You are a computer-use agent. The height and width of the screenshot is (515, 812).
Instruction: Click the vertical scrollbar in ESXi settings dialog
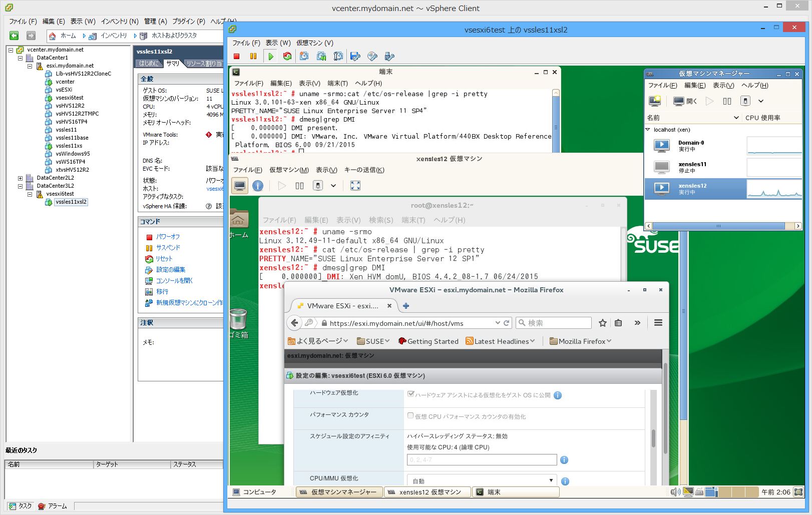click(653, 438)
